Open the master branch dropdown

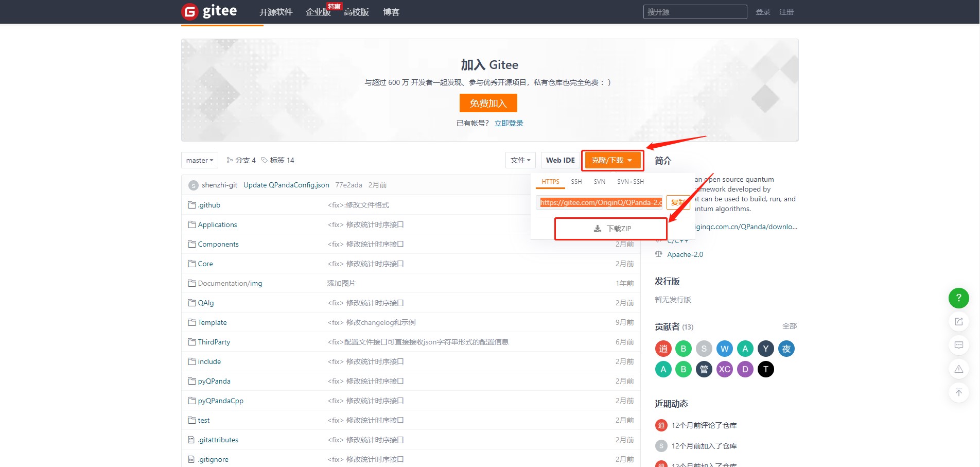click(200, 160)
